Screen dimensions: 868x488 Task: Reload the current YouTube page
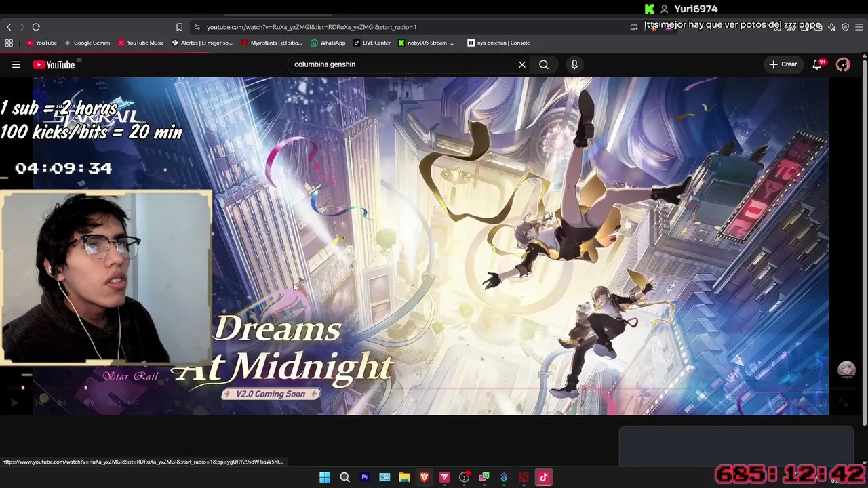pos(36,27)
